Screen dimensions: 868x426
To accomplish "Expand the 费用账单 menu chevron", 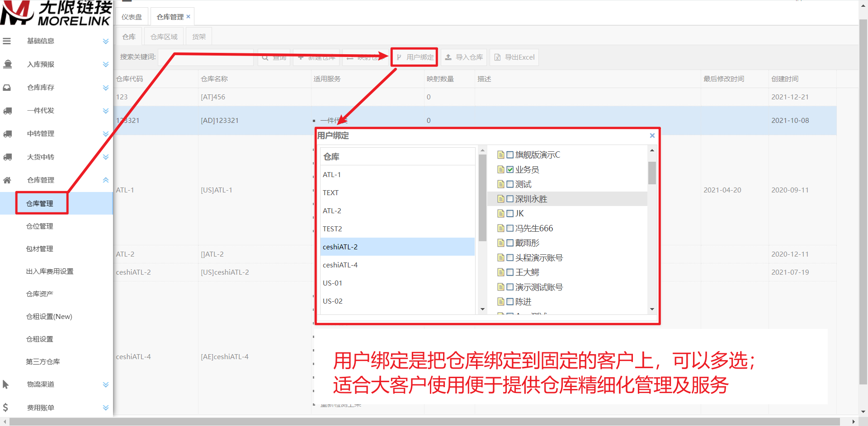I will pyautogui.click(x=106, y=407).
